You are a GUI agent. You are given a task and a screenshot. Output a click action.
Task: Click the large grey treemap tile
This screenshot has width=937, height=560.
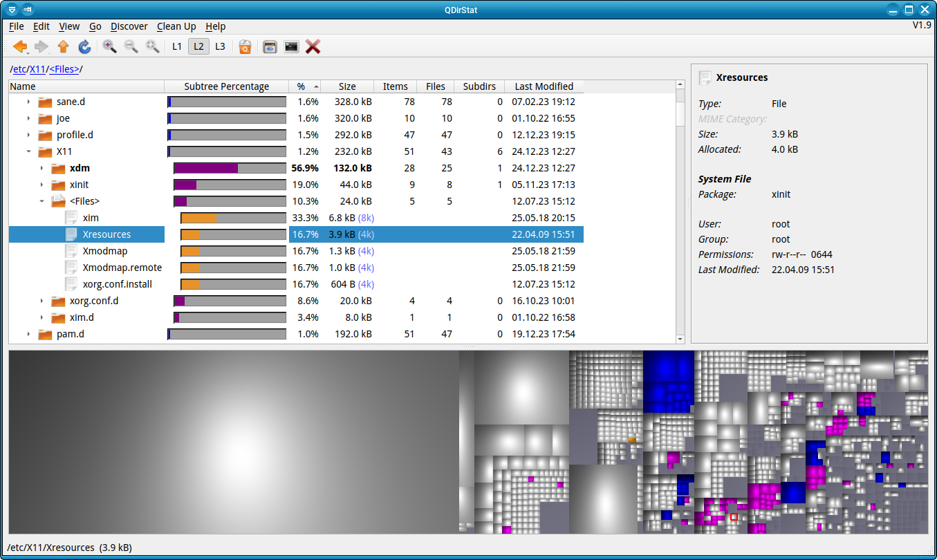pyautogui.click(x=234, y=442)
